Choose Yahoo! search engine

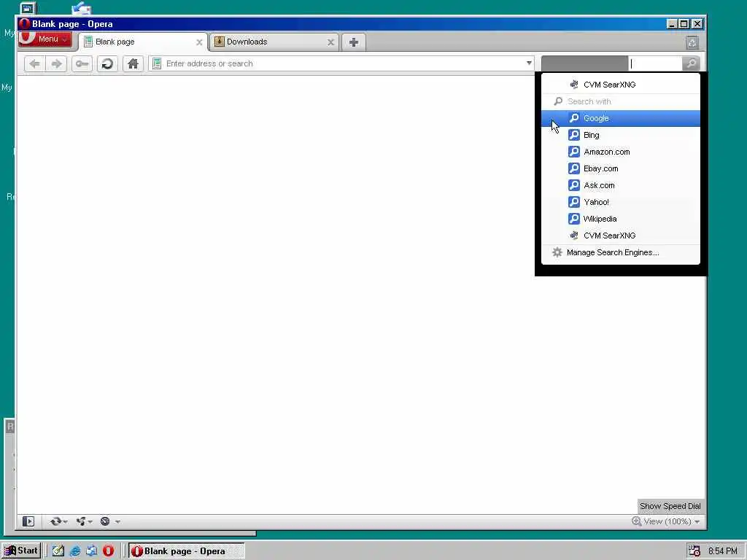pyautogui.click(x=621, y=202)
